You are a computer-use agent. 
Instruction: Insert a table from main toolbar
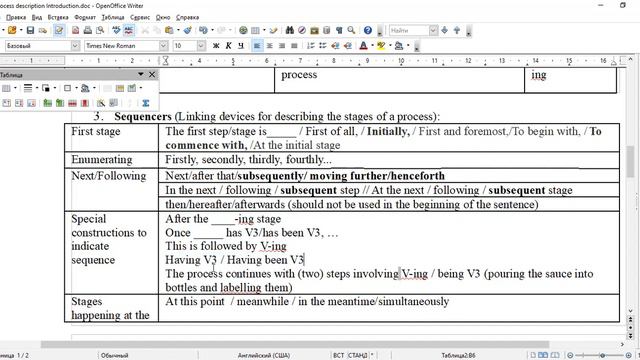click(x=256, y=30)
